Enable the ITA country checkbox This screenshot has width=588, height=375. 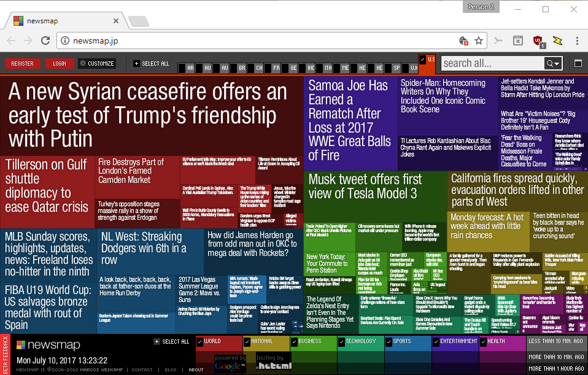coord(320,68)
